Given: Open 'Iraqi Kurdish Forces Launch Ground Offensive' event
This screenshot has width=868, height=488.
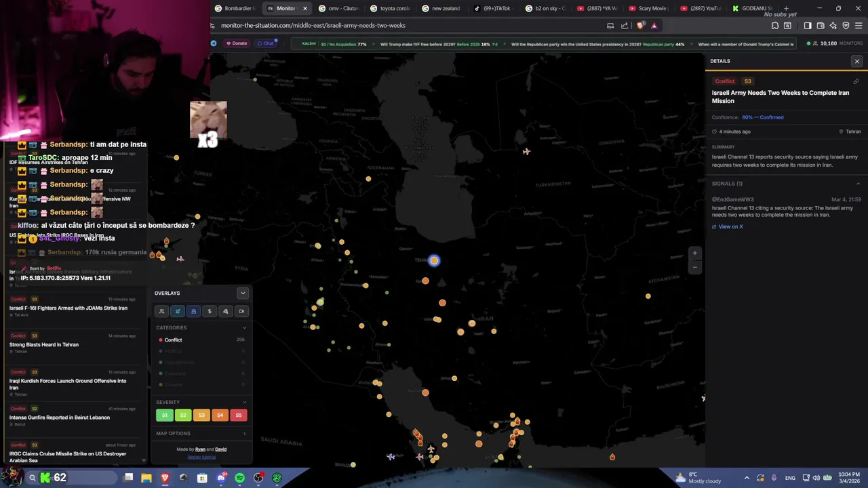Looking at the screenshot, I should click(x=73, y=384).
